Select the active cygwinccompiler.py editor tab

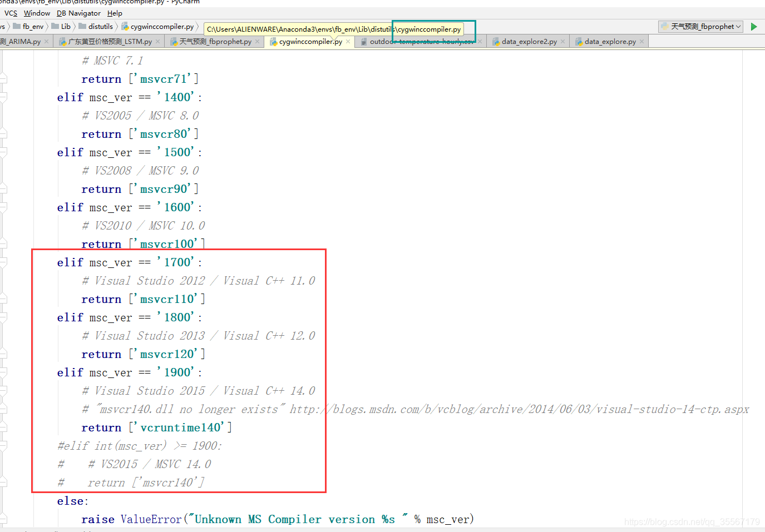pyautogui.click(x=310, y=42)
